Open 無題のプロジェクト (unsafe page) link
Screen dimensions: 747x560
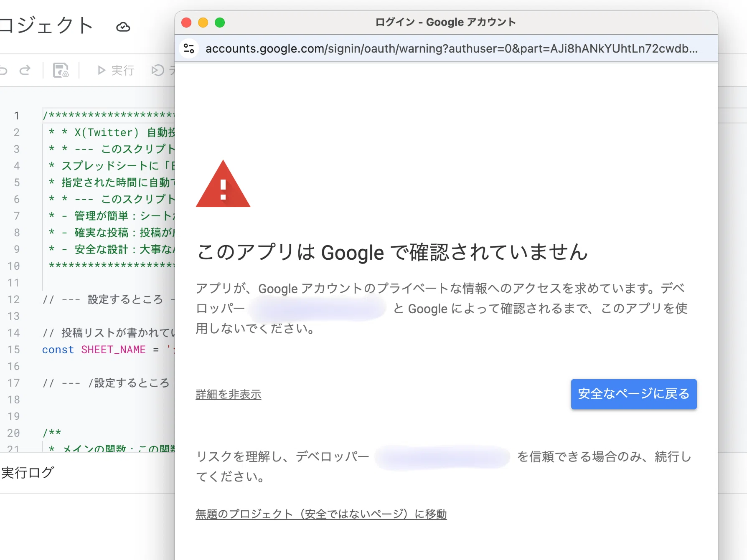pyautogui.click(x=321, y=514)
